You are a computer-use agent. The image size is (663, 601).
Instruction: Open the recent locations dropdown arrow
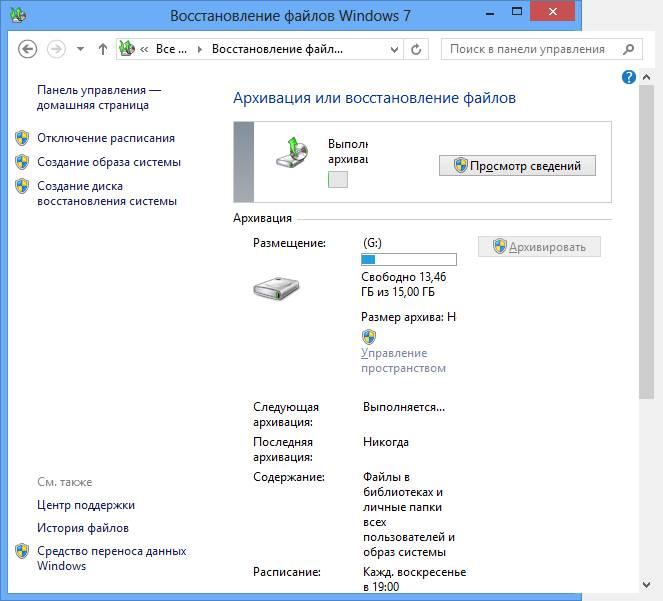80,49
